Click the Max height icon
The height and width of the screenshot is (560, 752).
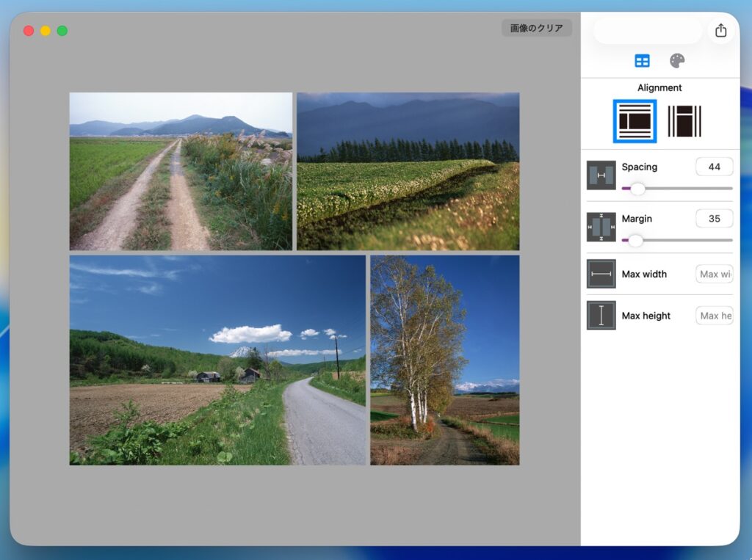click(601, 316)
